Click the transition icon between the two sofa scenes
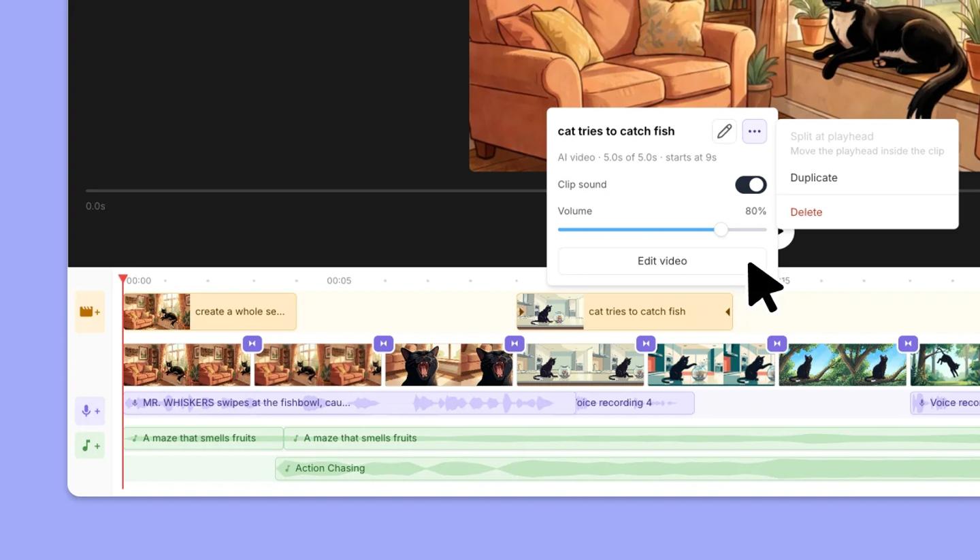This screenshot has height=560, width=980. 252,344
